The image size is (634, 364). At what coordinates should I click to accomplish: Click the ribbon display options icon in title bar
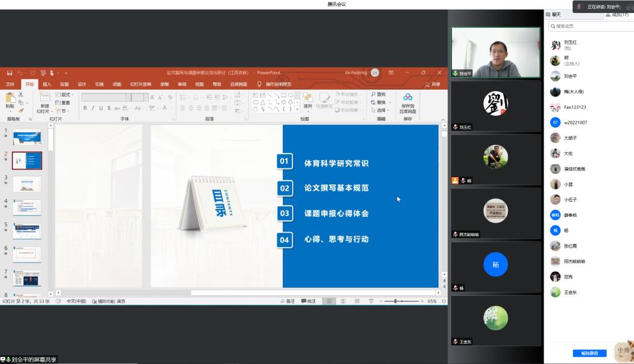coord(391,73)
